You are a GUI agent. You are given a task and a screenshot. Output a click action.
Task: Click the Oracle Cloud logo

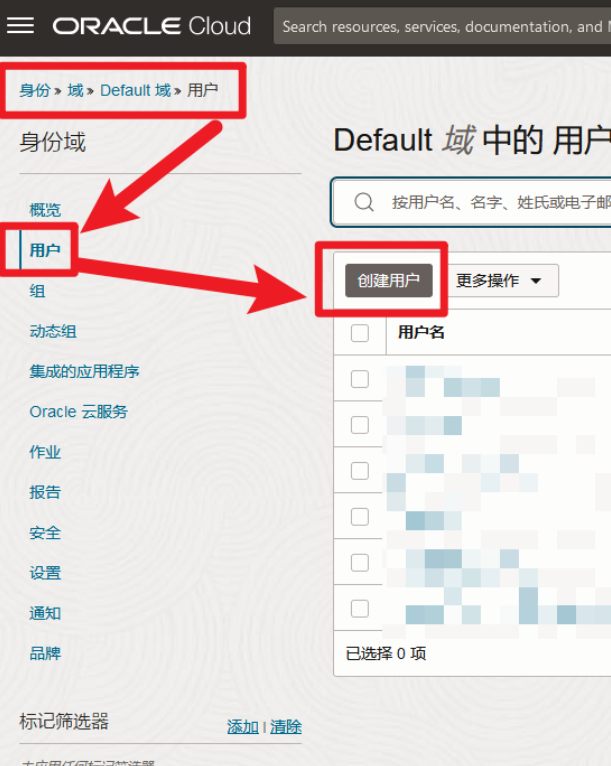pos(152,27)
